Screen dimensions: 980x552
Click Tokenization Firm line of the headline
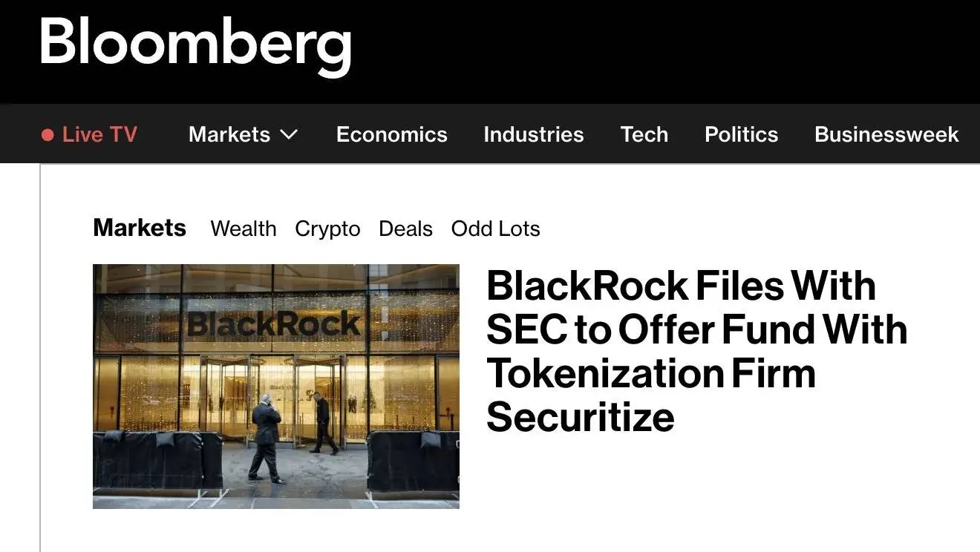click(651, 372)
